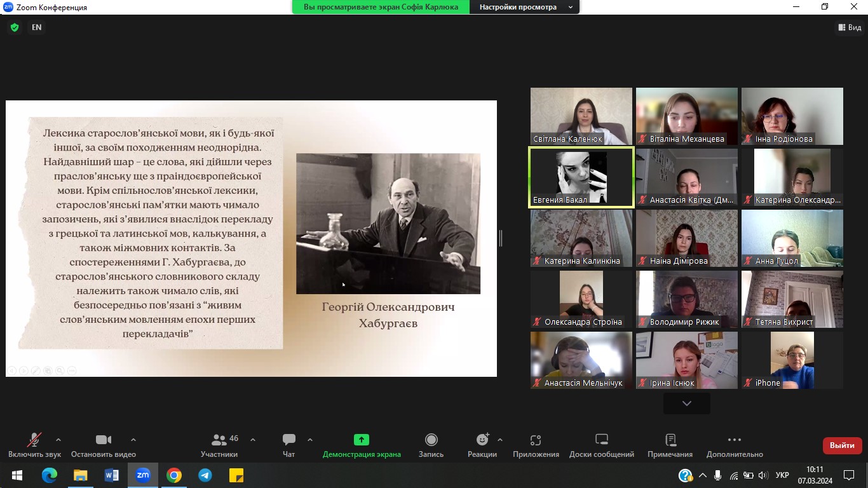Toggle camera off with Остановить видео
The image size is (868, 488).
(x=104, y=444)
